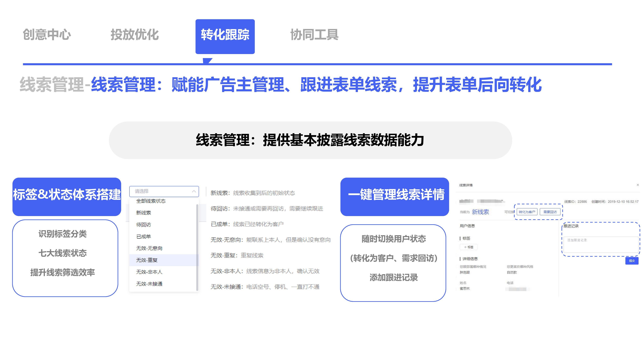The image size is (644, 362).
Task: Collapse the 请选择 dropdown chevron arrow
Action: [x=194, y=191]
